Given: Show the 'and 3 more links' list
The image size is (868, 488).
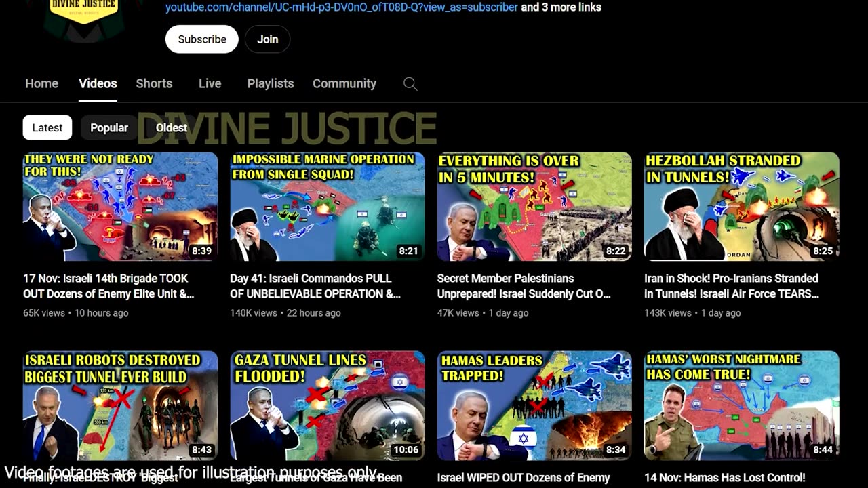Looking at the screenshot, I should [x=561, y=7].
